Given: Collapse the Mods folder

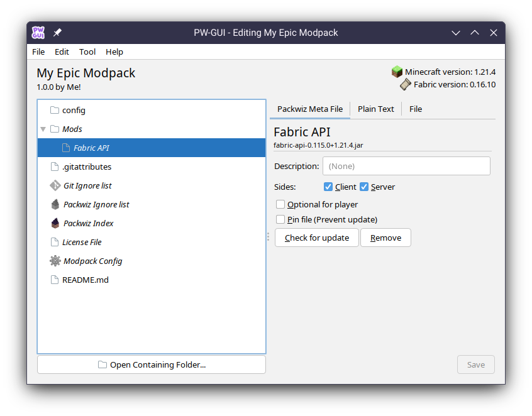Looking at the screenshot, I should pyautogui.click(x=42, y=129).
